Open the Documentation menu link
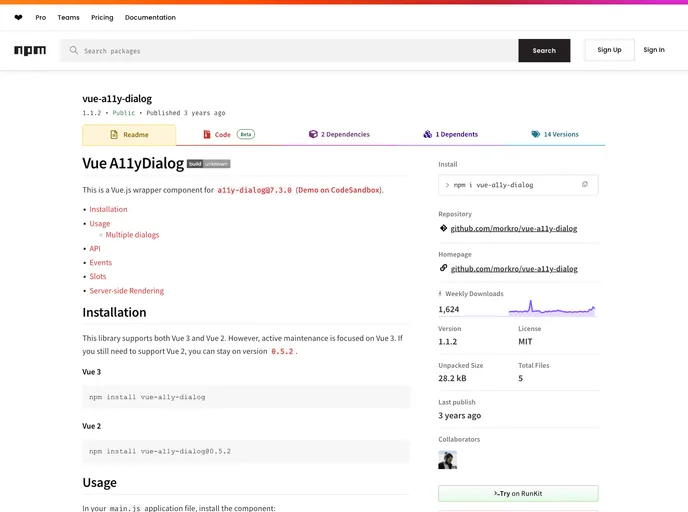This screenshot has width=688, height=512. click(150, 18)
